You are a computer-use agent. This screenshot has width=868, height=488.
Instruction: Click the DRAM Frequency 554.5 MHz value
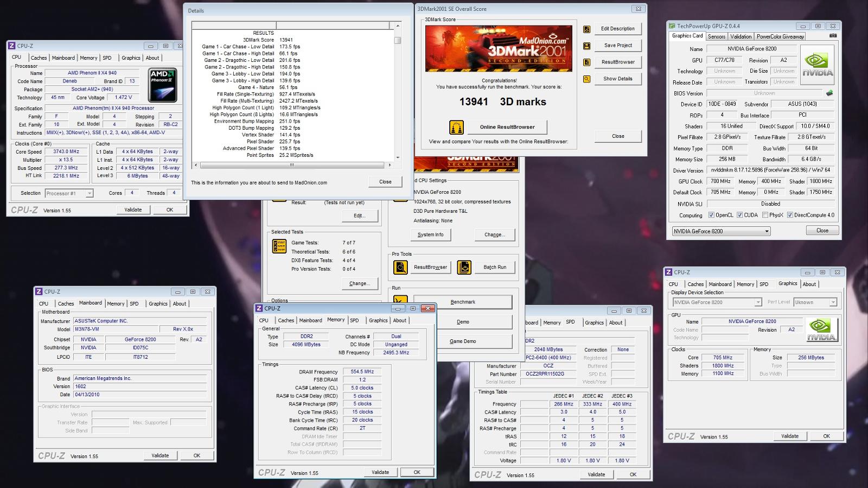pyautogui.click(x=362, y=372)
